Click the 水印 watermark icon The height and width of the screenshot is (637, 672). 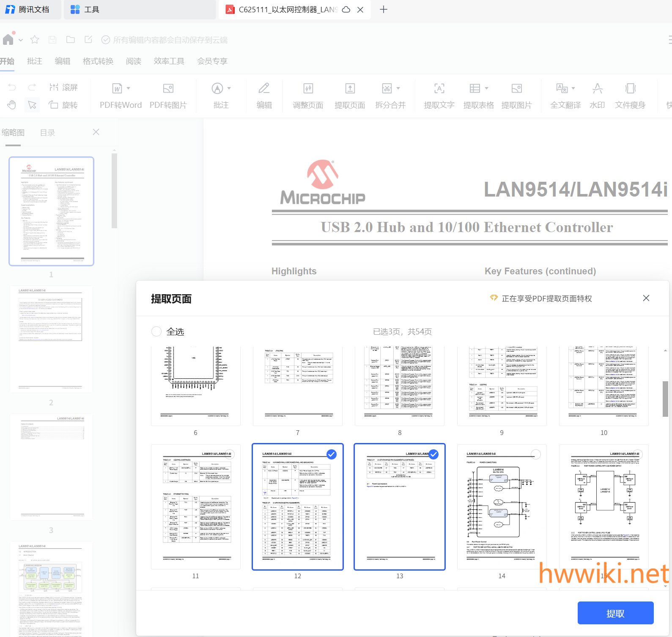(x=597, y=89)
